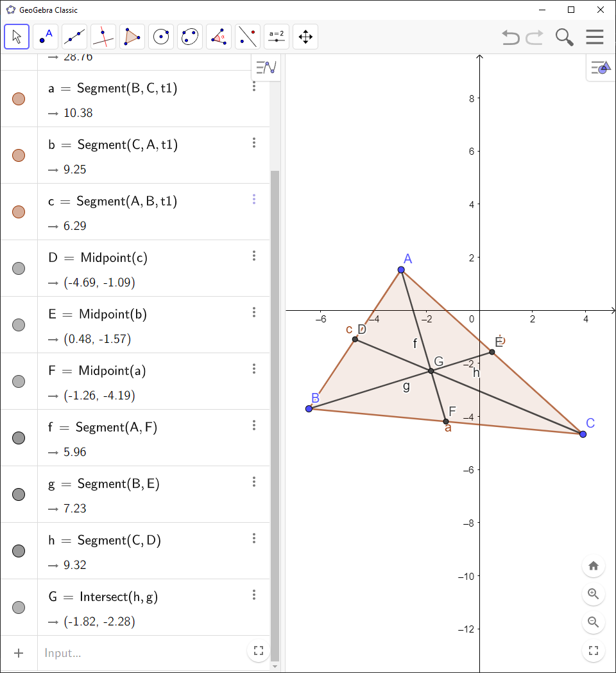616x673 pixels.
Task: Click the Input field
Action: point(128,652)
